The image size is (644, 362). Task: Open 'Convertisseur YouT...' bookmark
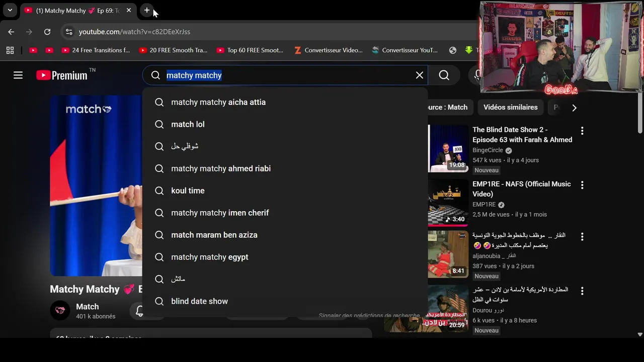point(405,50)
